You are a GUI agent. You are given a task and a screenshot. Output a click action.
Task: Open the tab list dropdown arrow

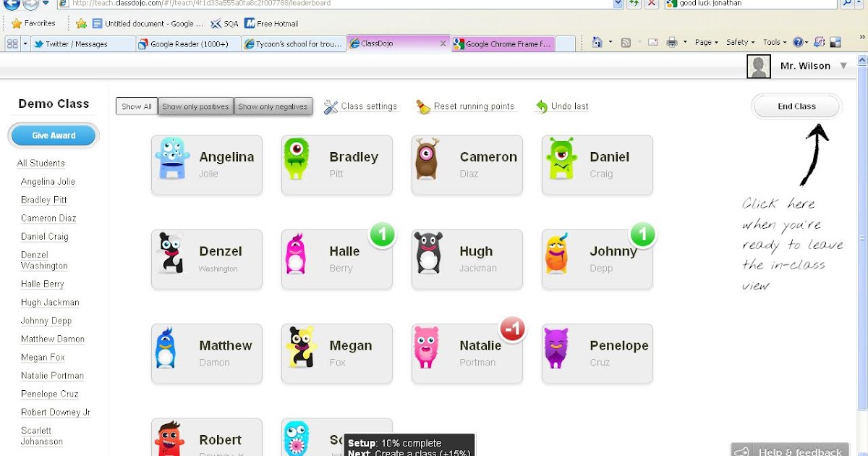(26, 43)
